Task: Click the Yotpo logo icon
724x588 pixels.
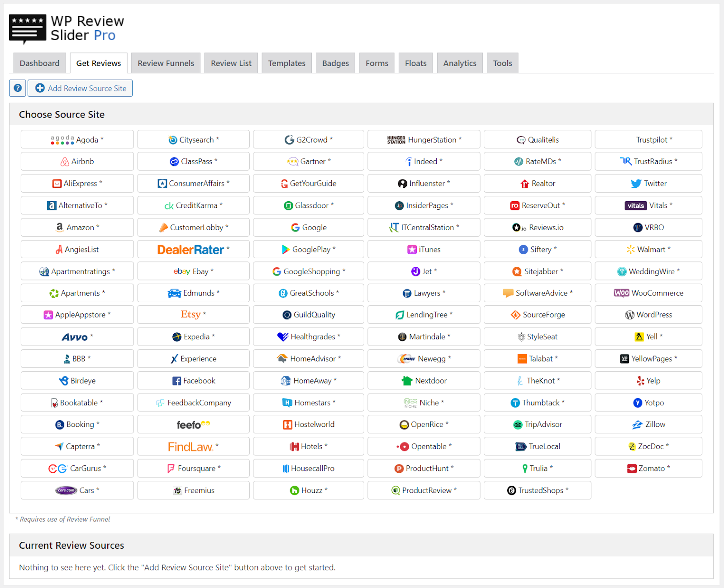Action: point(638,403)
